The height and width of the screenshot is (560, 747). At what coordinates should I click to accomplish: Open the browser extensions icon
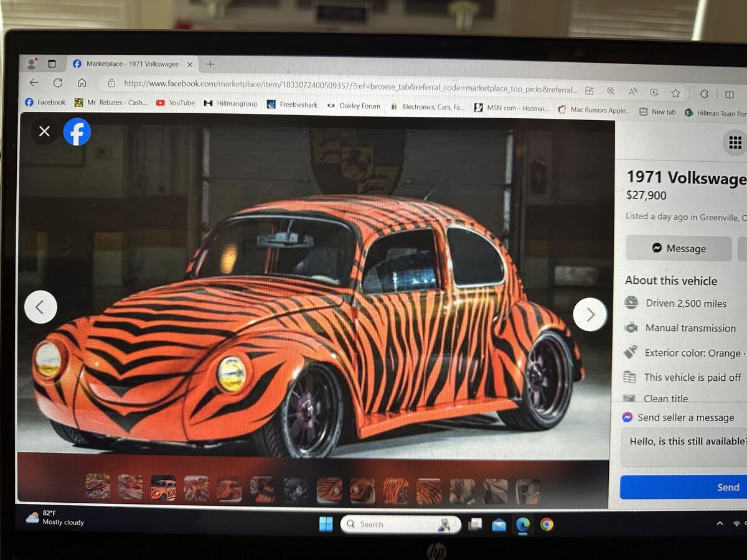704,93
